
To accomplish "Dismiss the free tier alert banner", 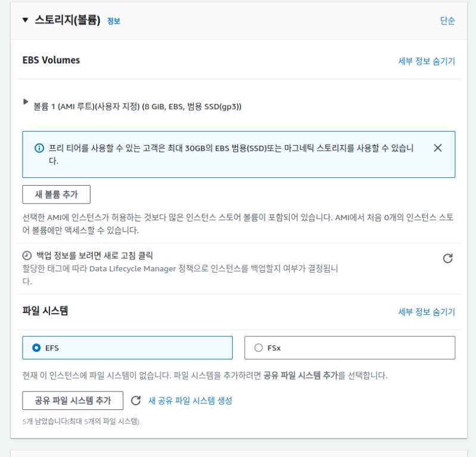I will (x=438, y=148).
